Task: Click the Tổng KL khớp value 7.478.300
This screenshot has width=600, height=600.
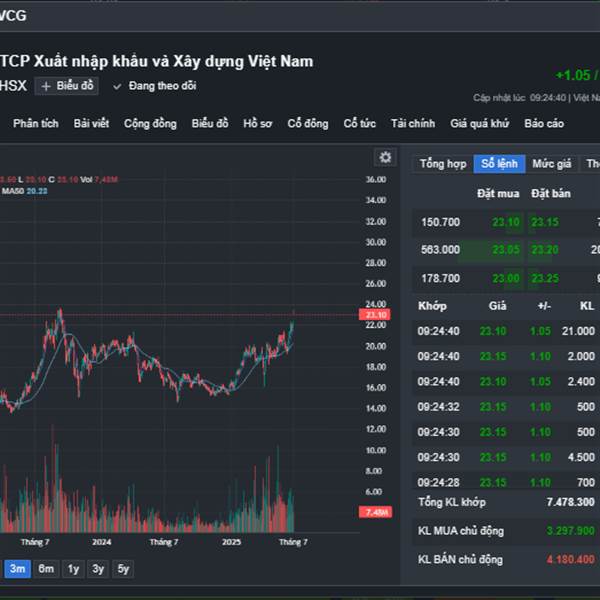Action: (570, 502)
